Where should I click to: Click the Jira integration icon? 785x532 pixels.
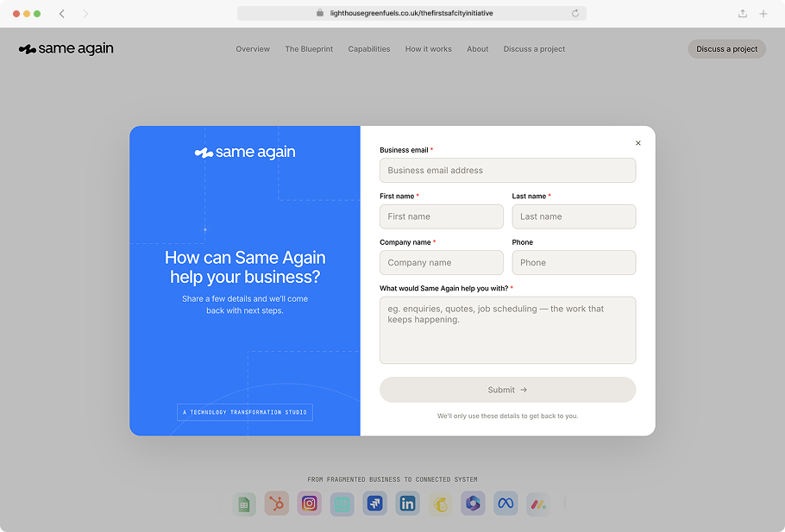pos(375,504)
